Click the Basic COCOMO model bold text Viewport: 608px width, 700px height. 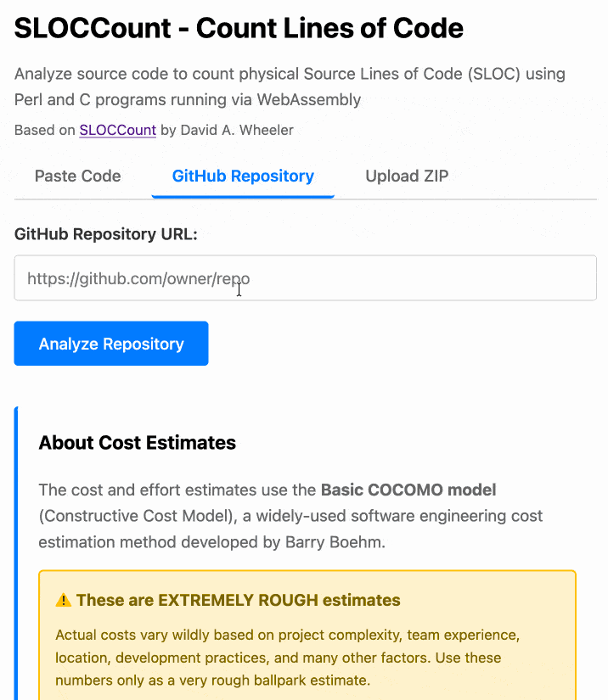(x=406, y=490)
